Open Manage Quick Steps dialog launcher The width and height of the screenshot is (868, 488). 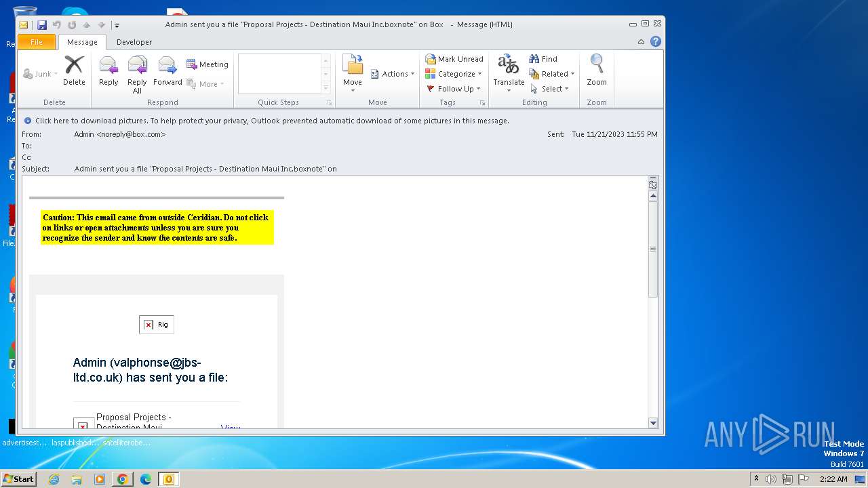[x=329, y=103]
